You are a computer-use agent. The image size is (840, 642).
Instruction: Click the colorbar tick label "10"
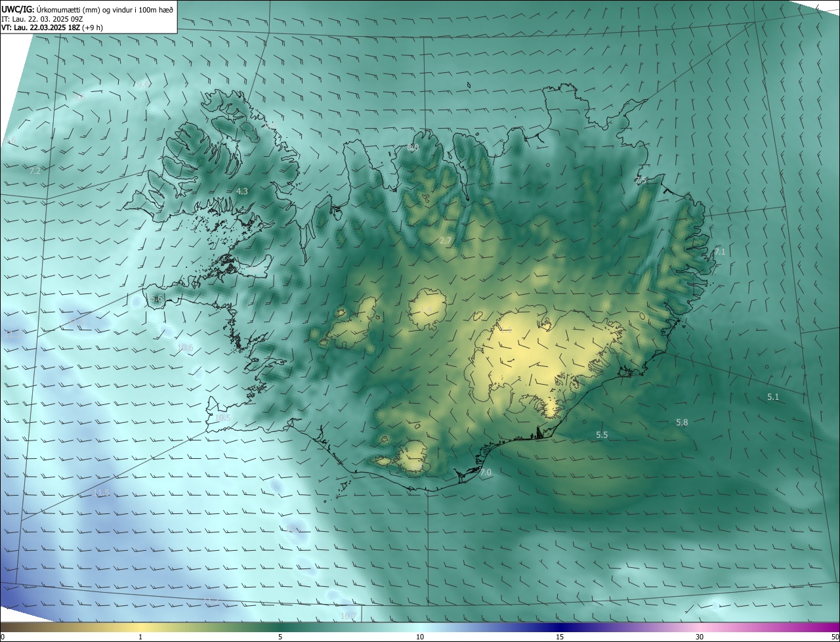pyautogui.click(x=420, y=637)
